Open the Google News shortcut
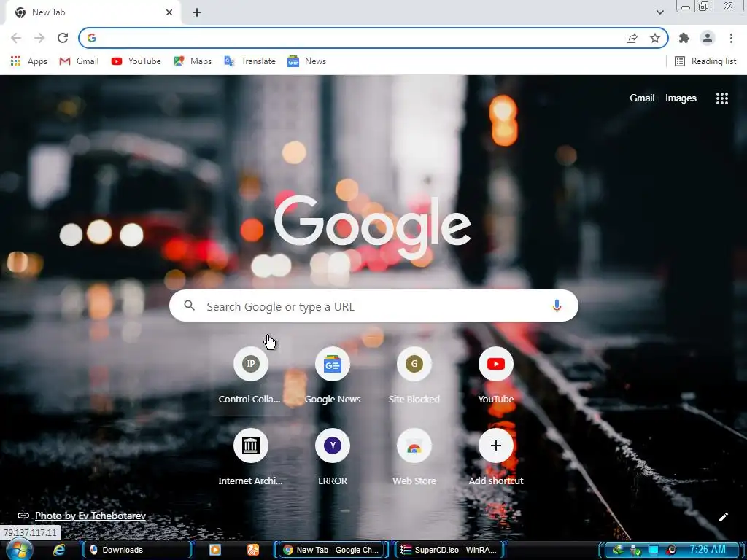 (332, 377)
